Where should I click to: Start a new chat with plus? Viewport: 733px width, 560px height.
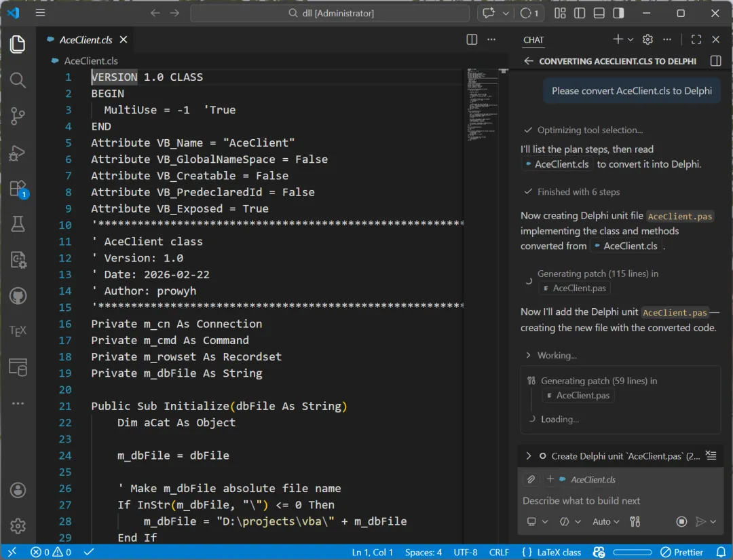coord(618,39)
